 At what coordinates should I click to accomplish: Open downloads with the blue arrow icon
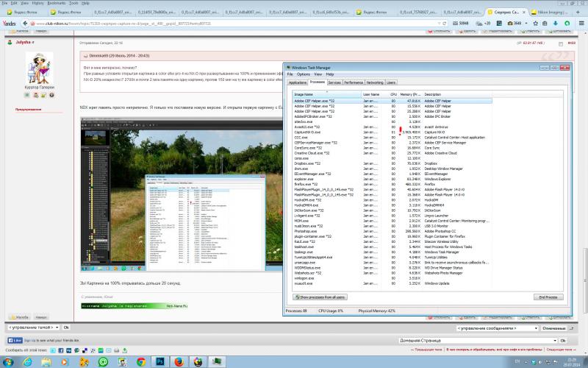[556, 24]
